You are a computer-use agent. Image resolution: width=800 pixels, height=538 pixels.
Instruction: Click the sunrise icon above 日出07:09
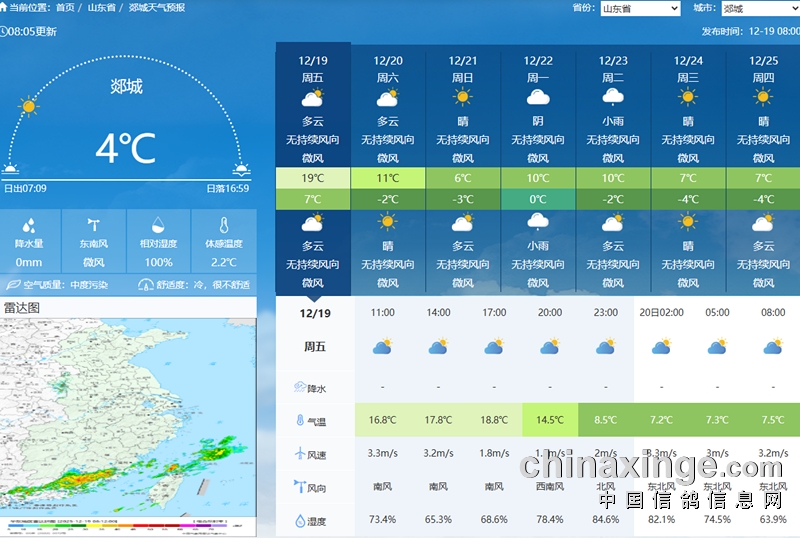11,169
